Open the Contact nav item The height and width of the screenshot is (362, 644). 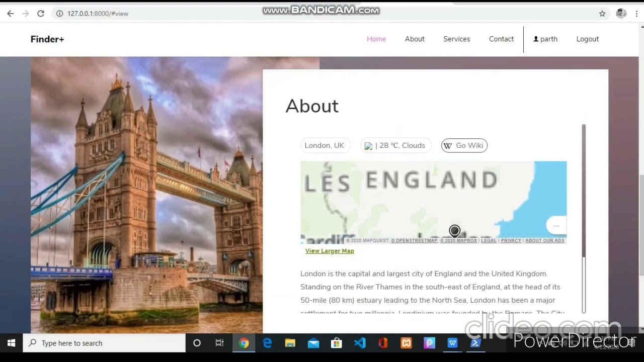tap(501, 39)
